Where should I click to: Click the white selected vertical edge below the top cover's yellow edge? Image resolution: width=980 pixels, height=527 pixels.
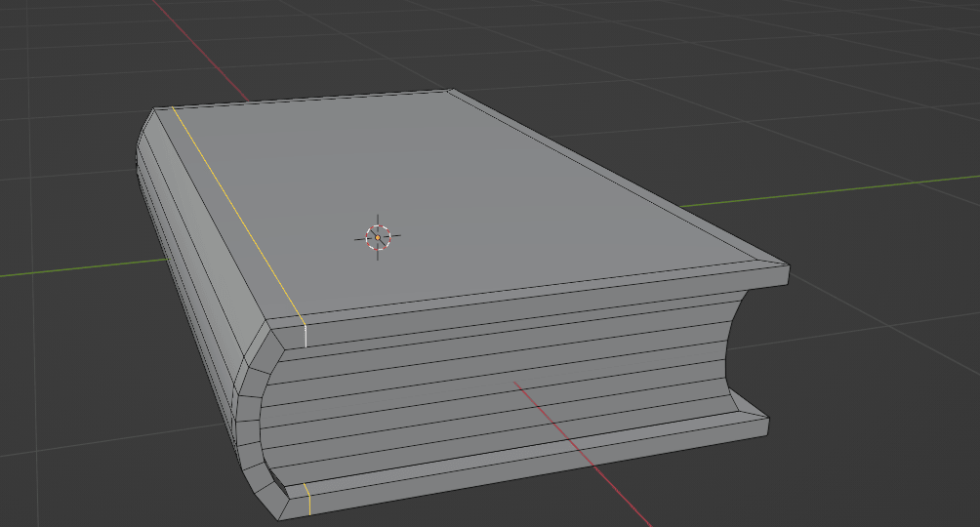[x=306, y=335]
